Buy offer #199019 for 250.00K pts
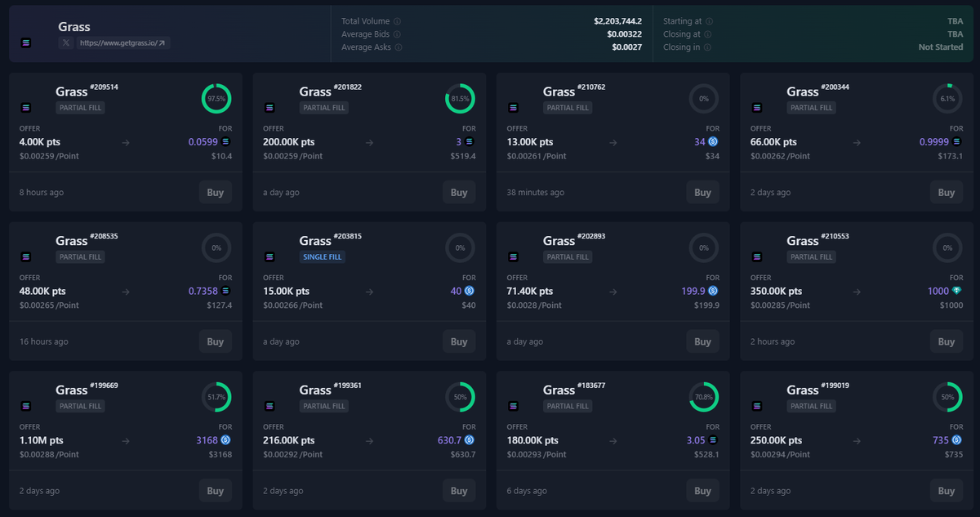 tap(947, 491)
